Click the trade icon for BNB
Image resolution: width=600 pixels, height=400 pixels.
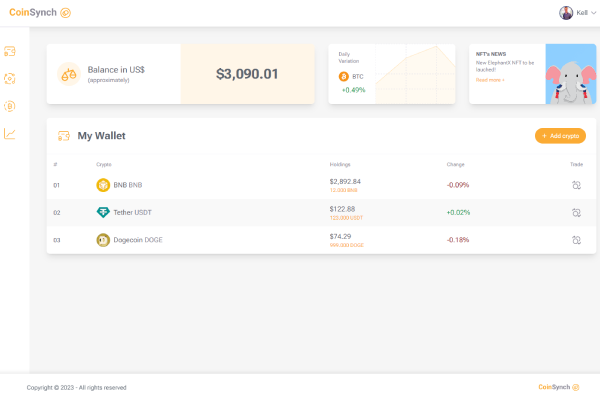click(576, 185)
